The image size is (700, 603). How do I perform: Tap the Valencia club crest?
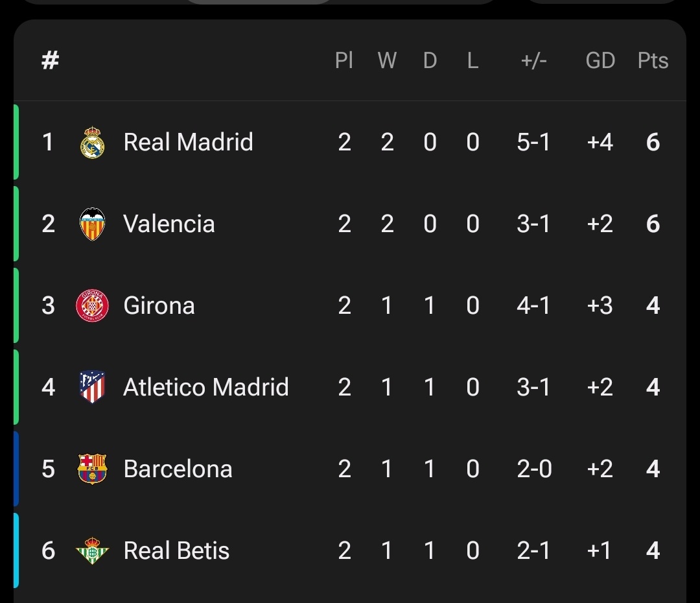tap(92, 224)
